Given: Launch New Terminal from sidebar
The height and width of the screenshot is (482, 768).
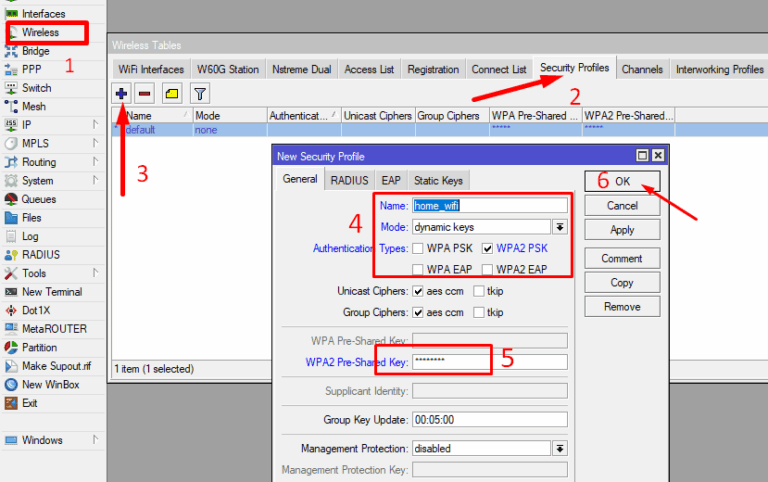Looking at the screenshot, I should [x=52, y=292].
